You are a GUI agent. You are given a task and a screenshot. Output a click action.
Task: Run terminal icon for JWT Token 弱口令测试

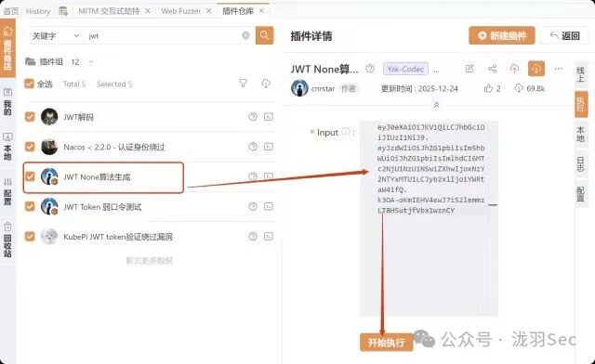pos(269,206)
